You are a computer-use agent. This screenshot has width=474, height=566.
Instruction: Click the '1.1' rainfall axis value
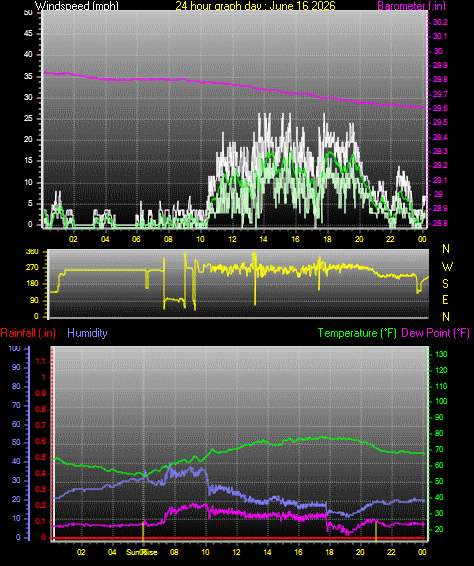[x=41, y=361]
